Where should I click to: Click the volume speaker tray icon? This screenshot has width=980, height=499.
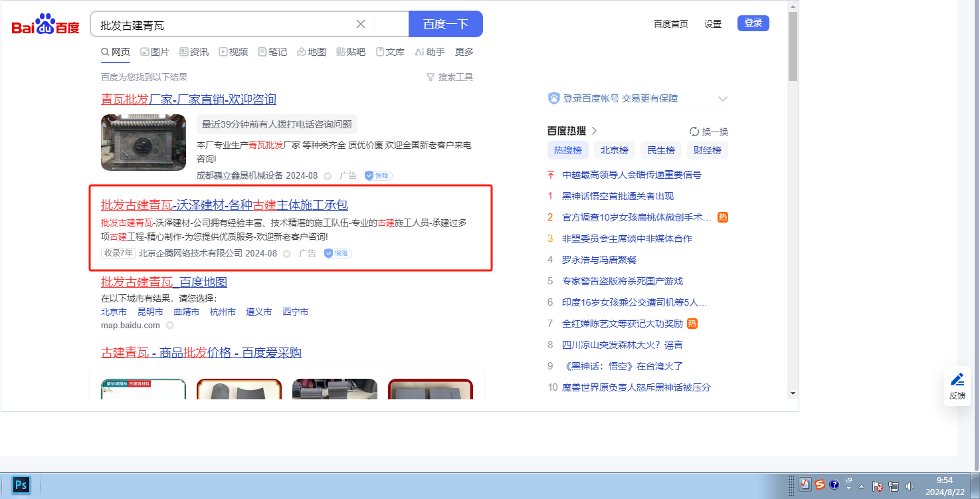pos(910,486)
